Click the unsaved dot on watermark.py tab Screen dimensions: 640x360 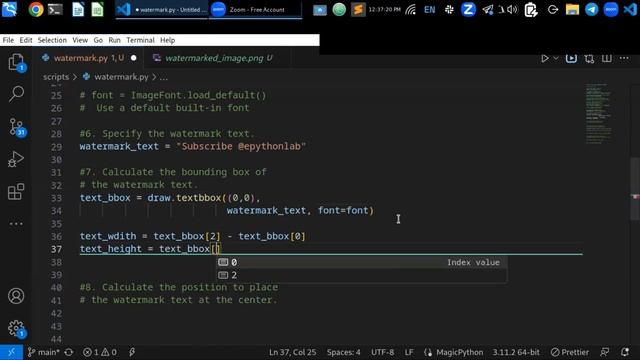[133, 58]
